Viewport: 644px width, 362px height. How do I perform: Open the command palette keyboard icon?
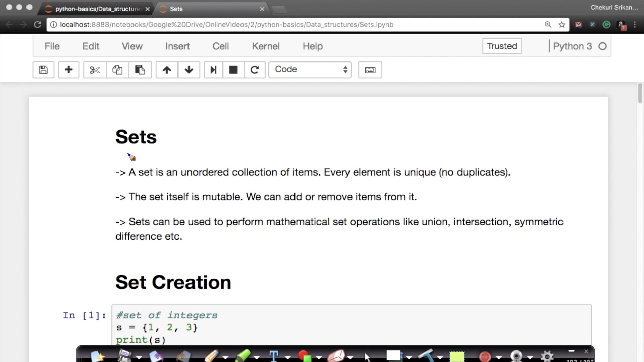[370, 70]
